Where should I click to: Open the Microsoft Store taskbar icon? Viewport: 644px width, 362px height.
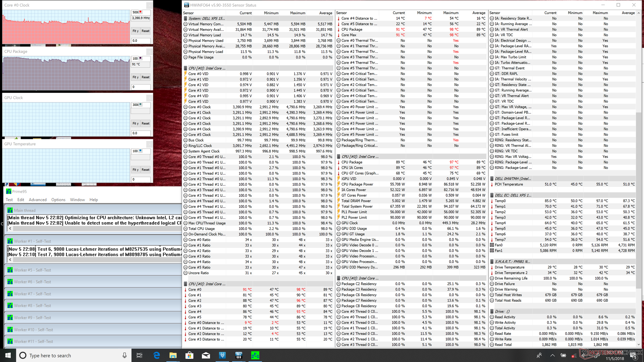coord(190,355)
